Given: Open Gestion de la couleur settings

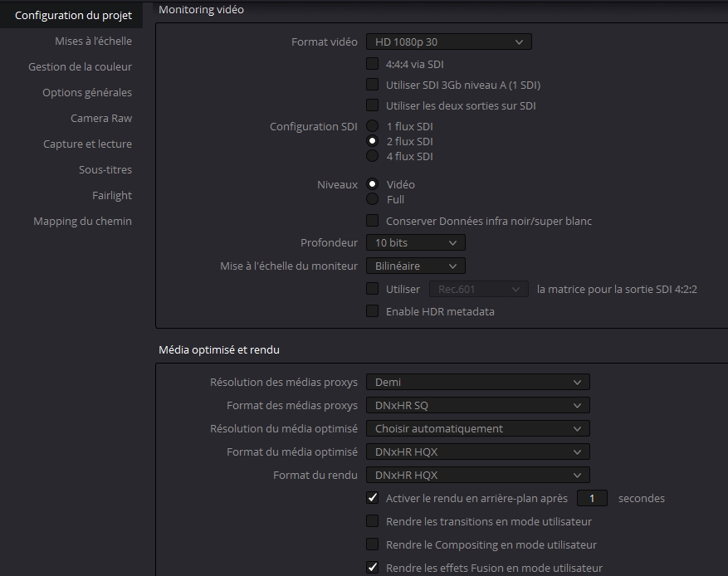Looking at the screenshot, I should point(80,67).
